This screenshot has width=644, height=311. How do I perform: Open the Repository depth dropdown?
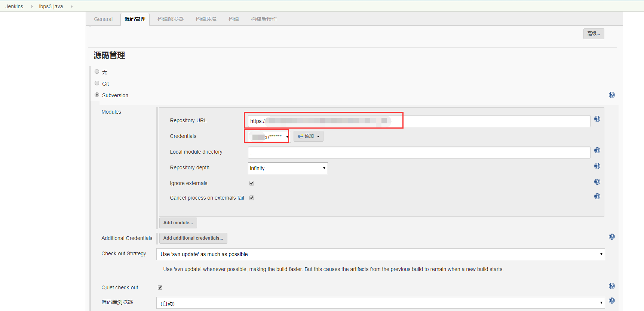pos(288,168)
